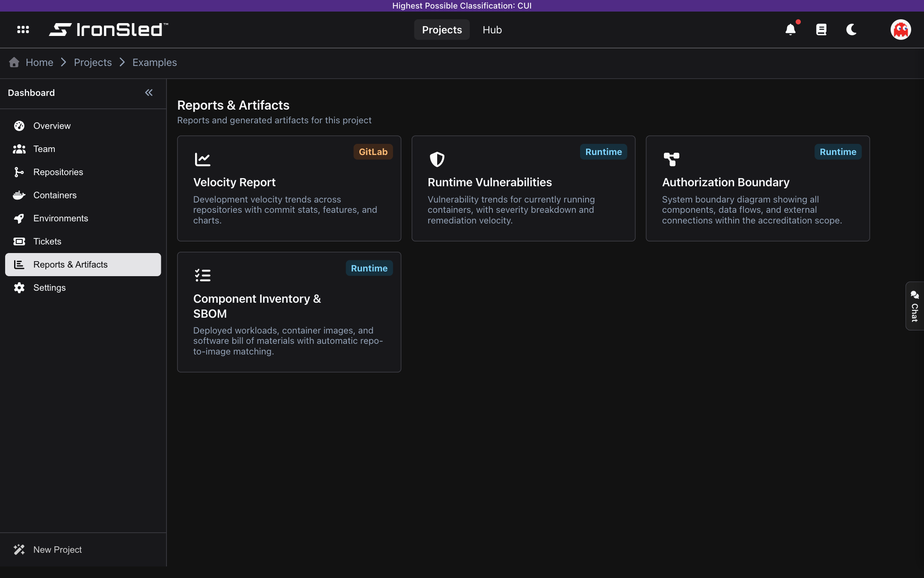Click the Containers docker icon
The image size is (924, 578).
coord(19,195)
